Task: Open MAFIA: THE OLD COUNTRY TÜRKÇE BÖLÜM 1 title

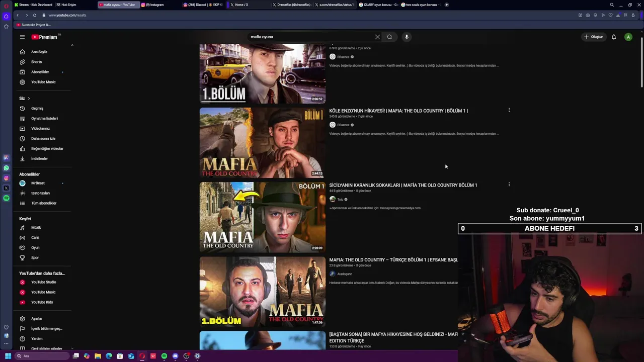Action: tap(393, 260)
